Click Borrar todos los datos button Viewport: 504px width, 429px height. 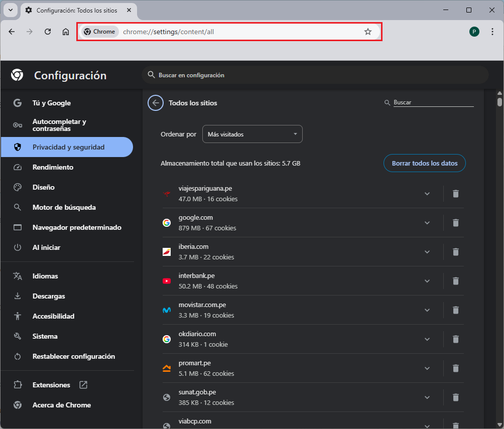coord(424,163)
